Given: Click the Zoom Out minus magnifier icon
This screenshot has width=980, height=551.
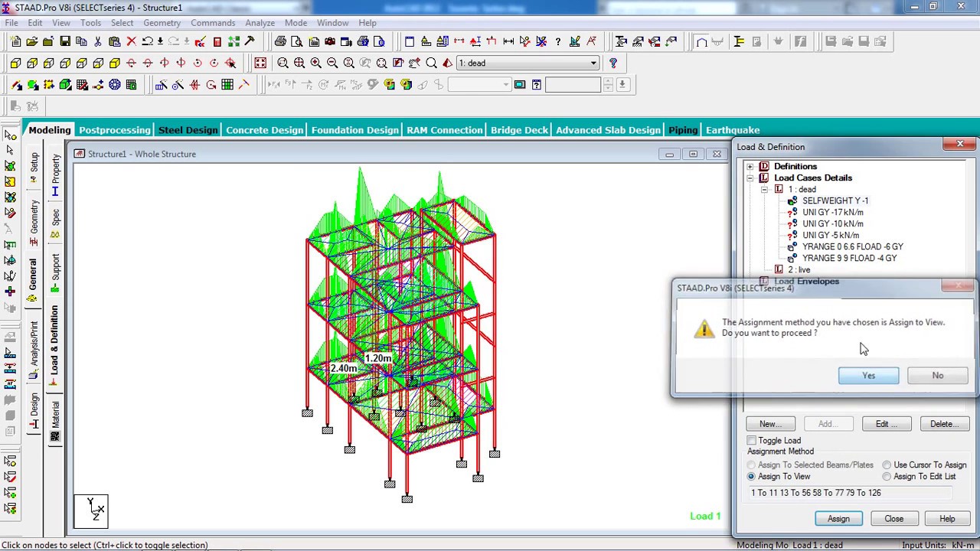Looking at the screenshot, I should click(332, 63).
